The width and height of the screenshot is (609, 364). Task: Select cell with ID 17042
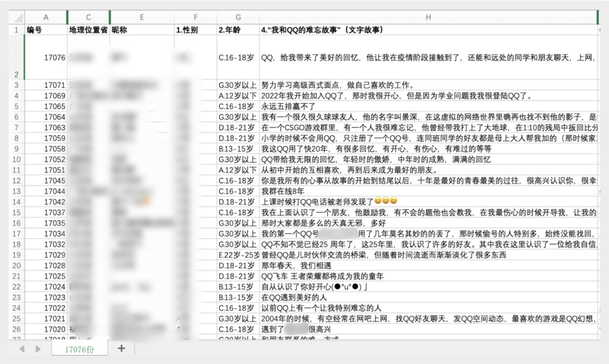pos(46,202)
